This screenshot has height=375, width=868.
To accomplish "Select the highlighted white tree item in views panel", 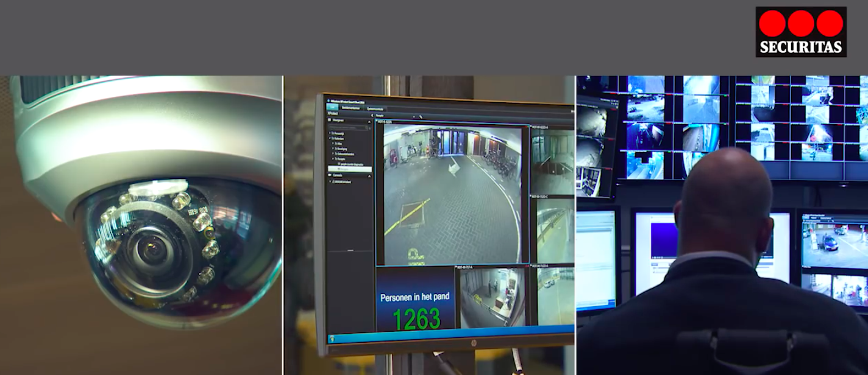I will [x=350, y=169].
